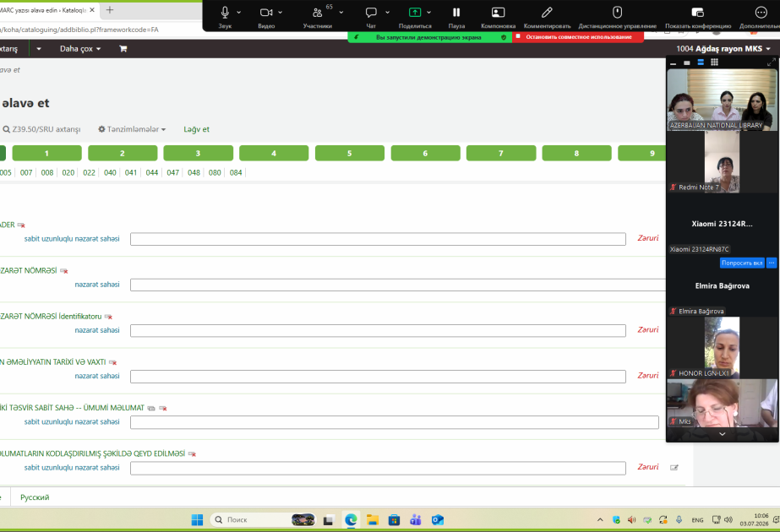Click the LEADER fixed-length input field
Screen dimensions: 780x532
378,239
